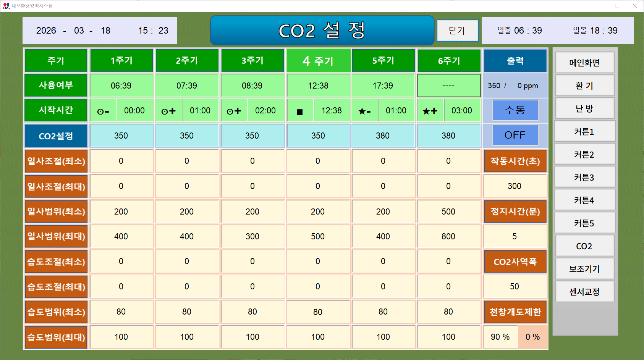Edit 1주기 CO2설정 value 350
644x360 pixels.
121,136
